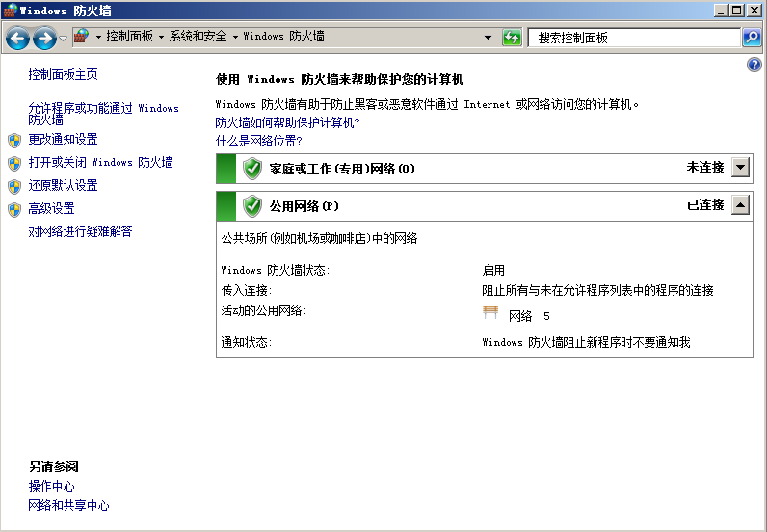Open 打开或关闭 Windows 防火墙 link
This screenshot has height=532, width=767.
pos(100,163)
